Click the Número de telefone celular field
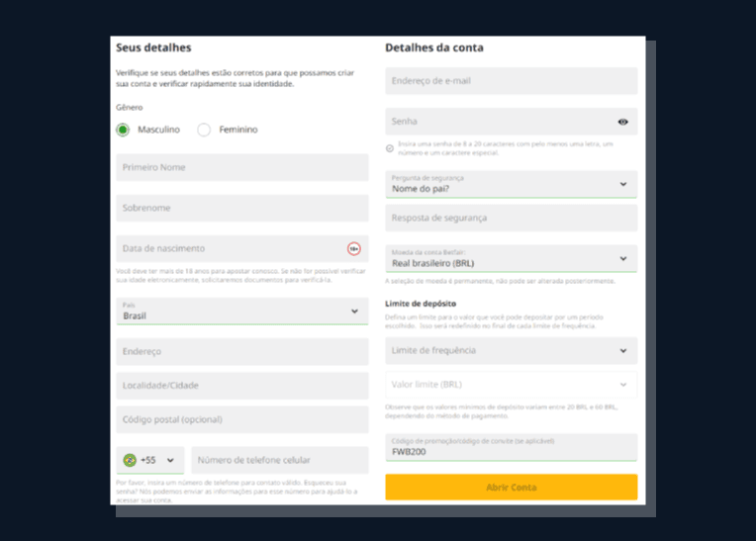This screenshot has width=756, height=541. [x=280, y=460]
